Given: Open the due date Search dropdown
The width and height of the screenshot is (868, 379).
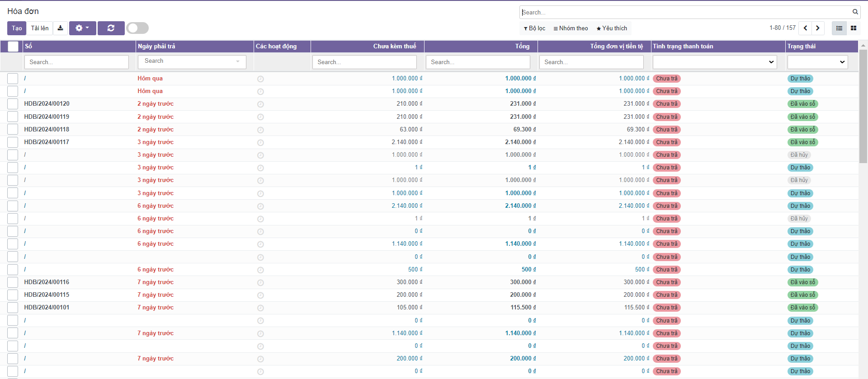Looking at the screenshot, I should (192, 61).
